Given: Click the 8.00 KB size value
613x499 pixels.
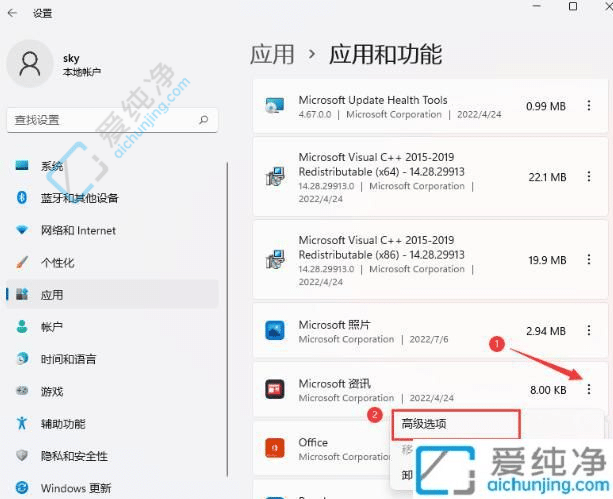Looking at the screenshot, I should tap(548, 390).
